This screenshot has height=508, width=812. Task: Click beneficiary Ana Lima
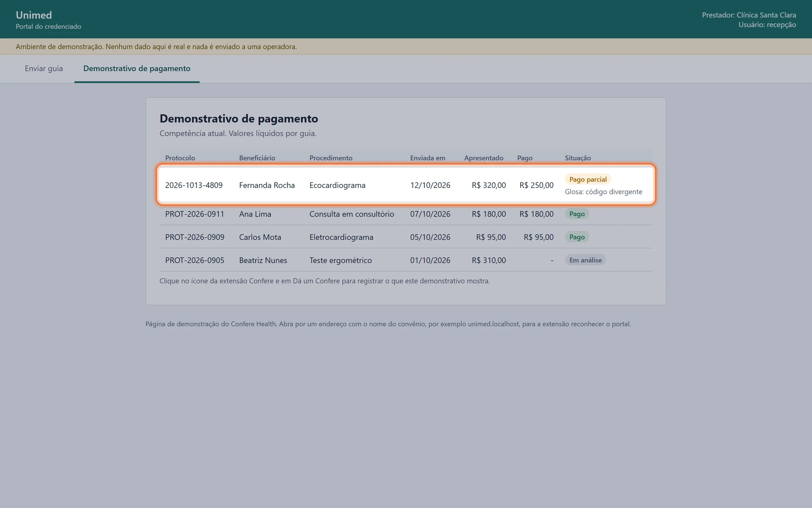[255, 214]
